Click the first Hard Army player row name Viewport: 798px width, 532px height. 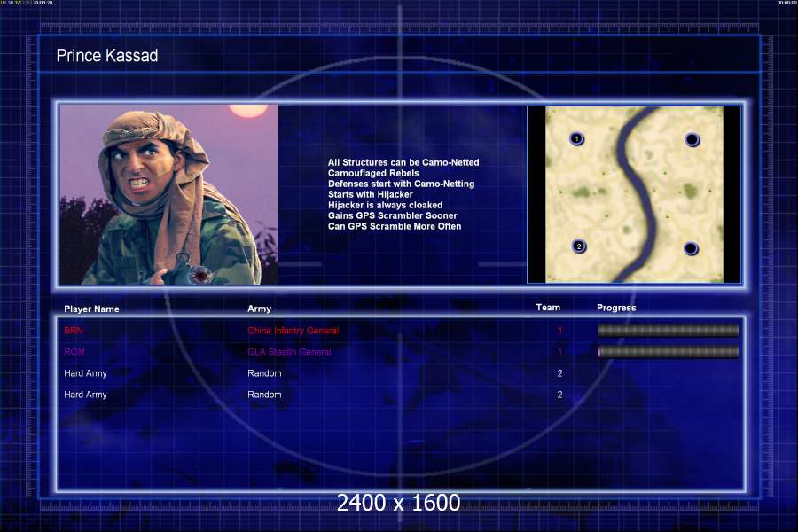[x=85, y=373]
